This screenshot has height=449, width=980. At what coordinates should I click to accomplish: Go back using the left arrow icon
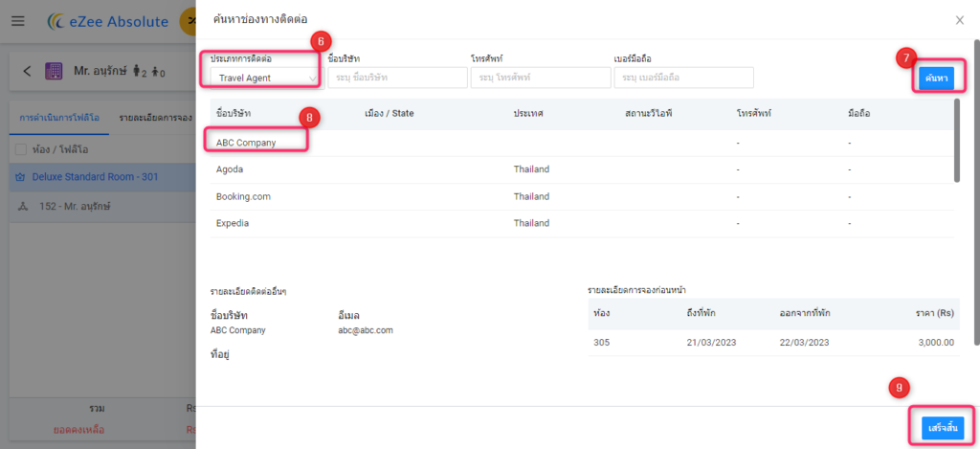coord(27,71)
